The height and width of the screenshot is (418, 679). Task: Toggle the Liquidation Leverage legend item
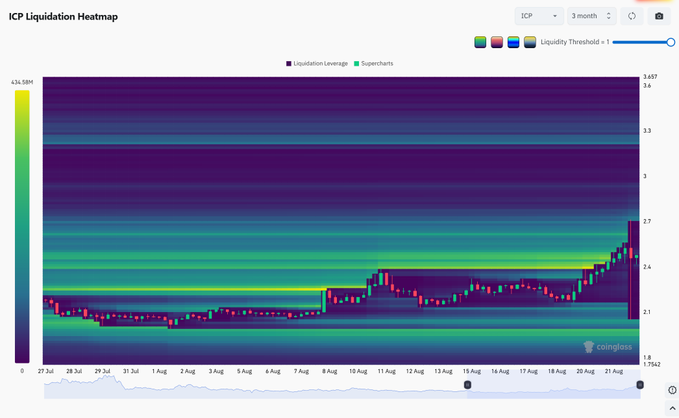click(x=317, y=64)
